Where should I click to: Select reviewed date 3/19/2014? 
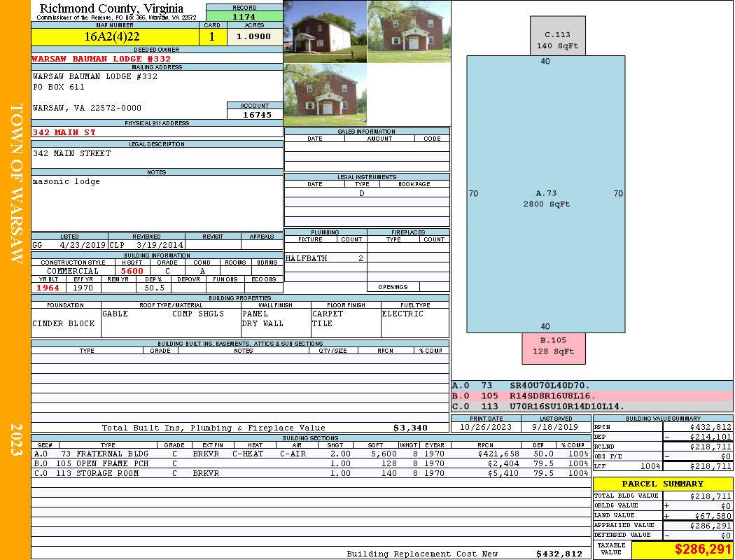tap(160, 245)
